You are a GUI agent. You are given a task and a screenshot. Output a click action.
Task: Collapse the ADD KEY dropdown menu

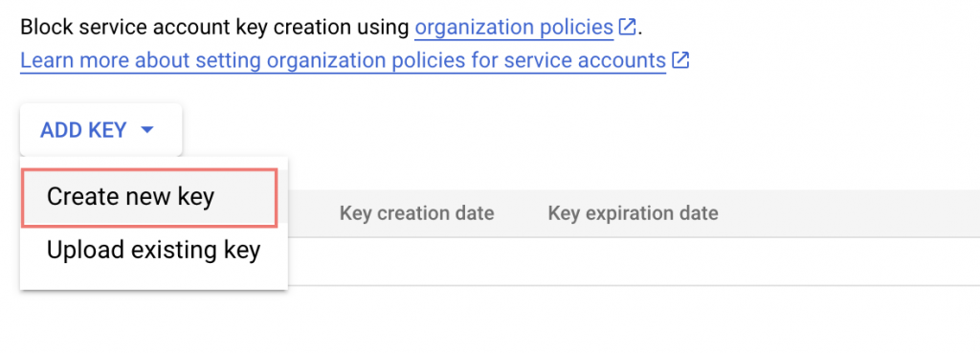pyautogui.click(x=100, y=130)
